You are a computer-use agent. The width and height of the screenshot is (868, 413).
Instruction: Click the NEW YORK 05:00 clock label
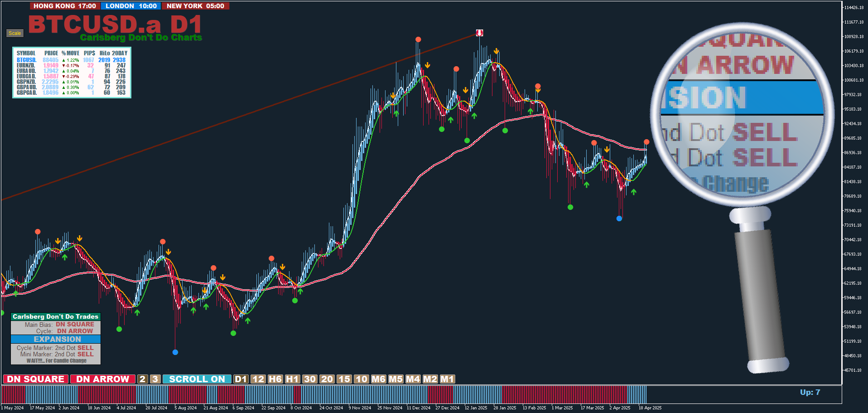(x=195, y=6)
